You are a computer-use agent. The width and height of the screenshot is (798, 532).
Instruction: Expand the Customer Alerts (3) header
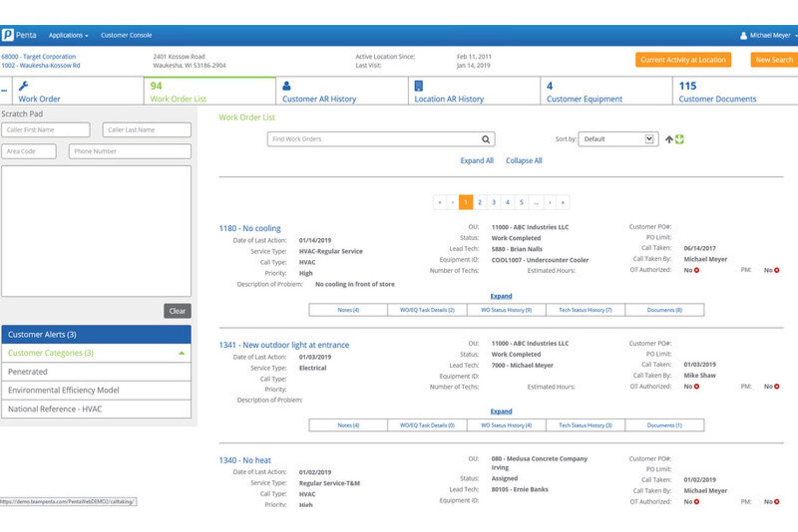96,335
